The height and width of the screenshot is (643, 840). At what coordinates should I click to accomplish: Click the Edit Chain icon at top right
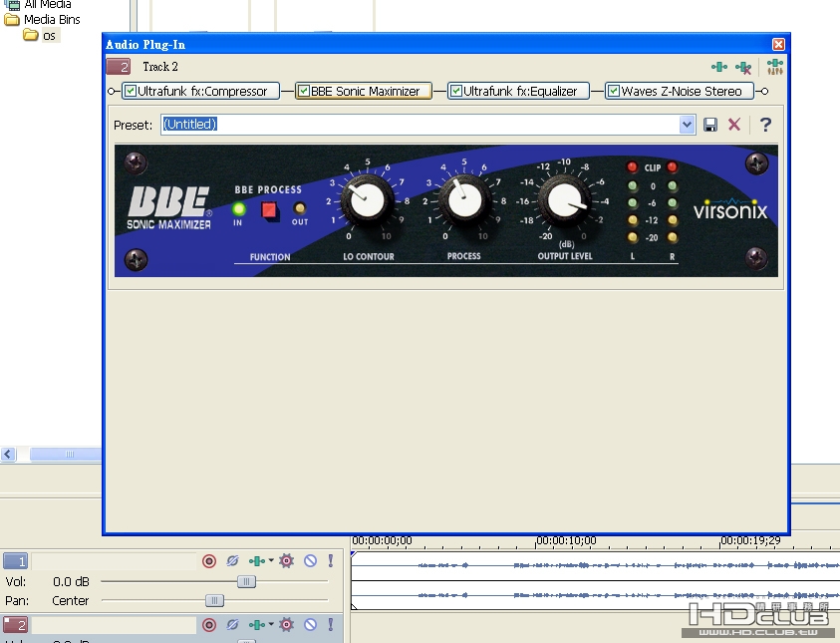[x=774, y=67]
